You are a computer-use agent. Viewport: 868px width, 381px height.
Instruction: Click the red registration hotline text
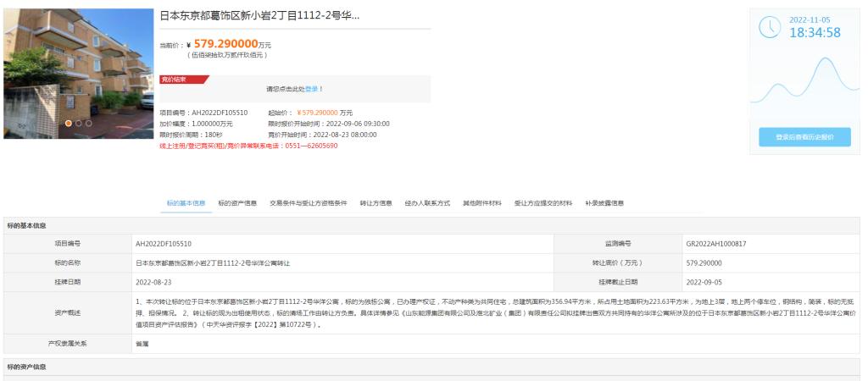[248, 146]
